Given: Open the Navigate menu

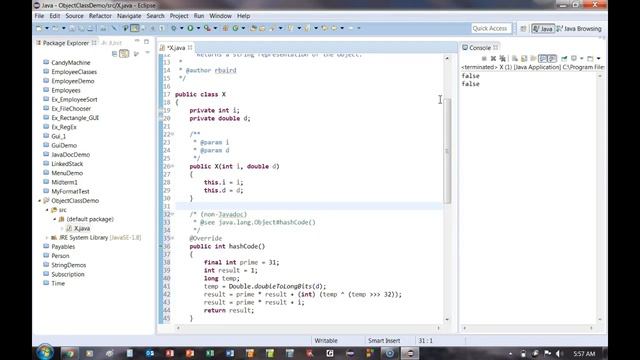Looking at the screenshot, I should click(129, 16).
